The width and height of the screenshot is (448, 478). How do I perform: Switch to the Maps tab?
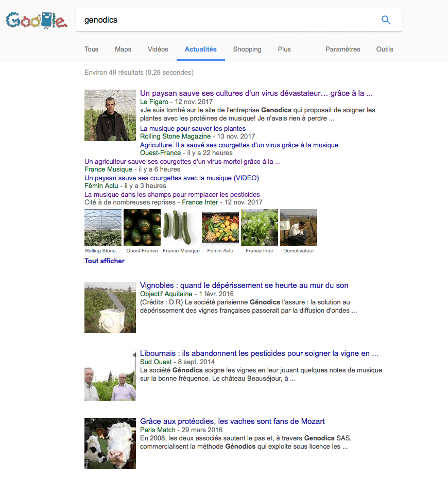click(x=123, y=49)
